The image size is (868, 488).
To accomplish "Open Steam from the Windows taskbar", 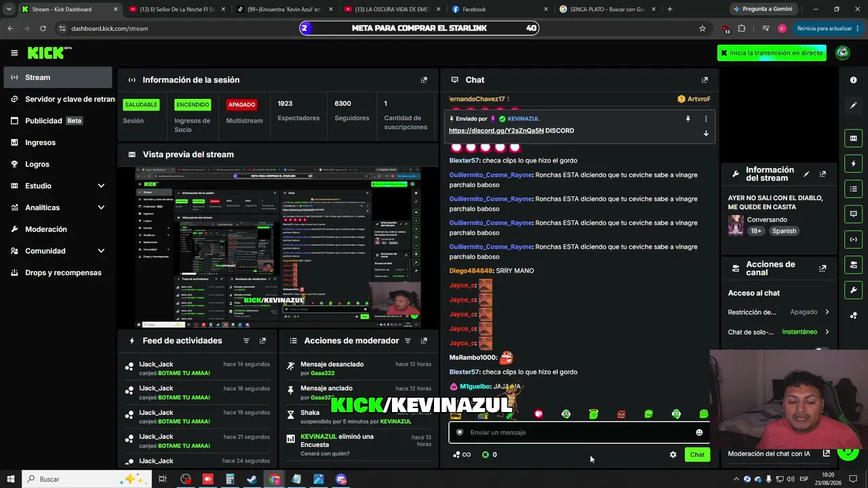I will point(252,479).
